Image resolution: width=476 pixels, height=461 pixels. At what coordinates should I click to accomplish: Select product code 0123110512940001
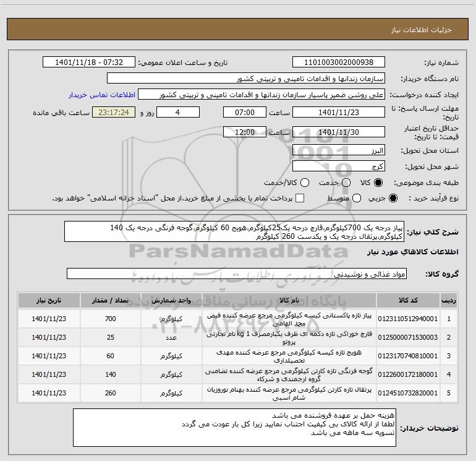(408, 319)
